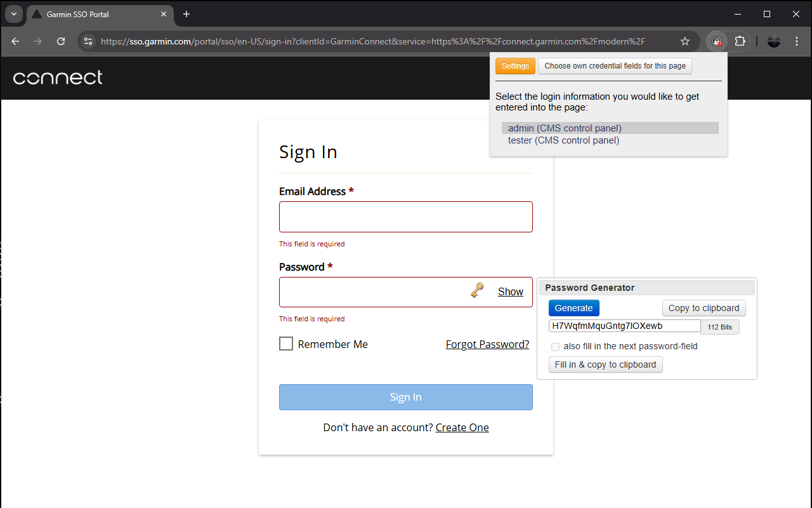The width and height of the screenshot is (812, 508).
Task: Bookmark this page with the star icon
Action: pos(685,41)
